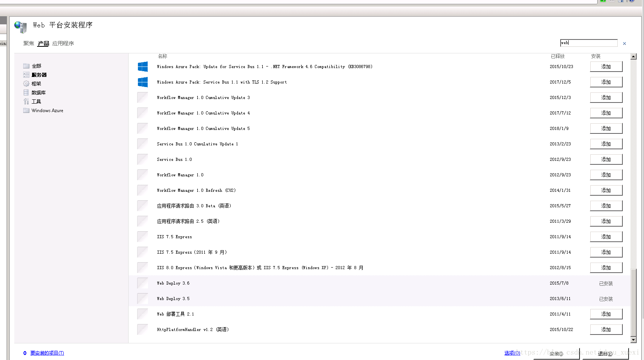Click the icon beside IIS 7.5 Express (2011/9/14)
This screenshot has height=360, width=644.
[x=143, y=237]
